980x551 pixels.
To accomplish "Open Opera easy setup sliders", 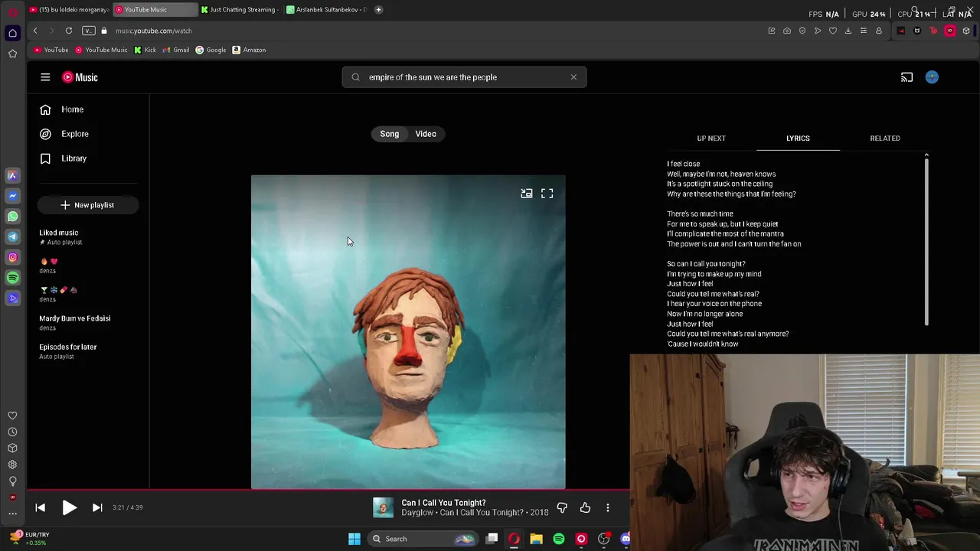I will [x=864, y=31].
